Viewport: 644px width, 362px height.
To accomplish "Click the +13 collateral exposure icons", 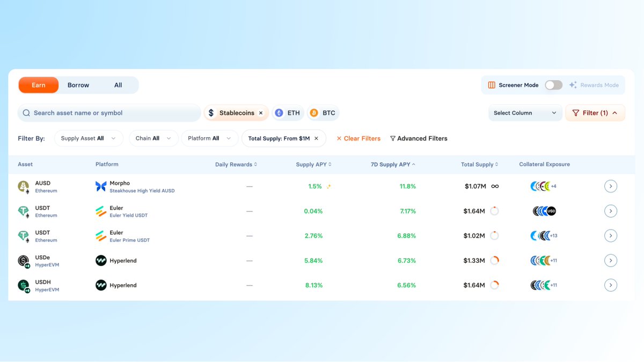I will 544,236.
